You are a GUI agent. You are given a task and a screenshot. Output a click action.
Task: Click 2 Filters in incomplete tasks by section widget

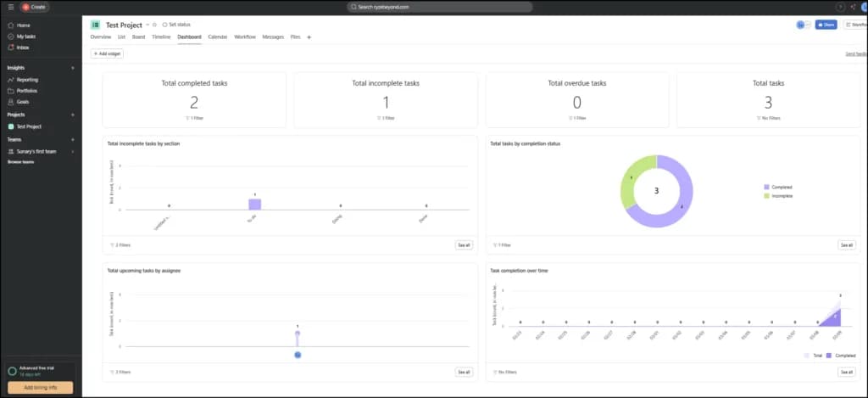[120, 245]
